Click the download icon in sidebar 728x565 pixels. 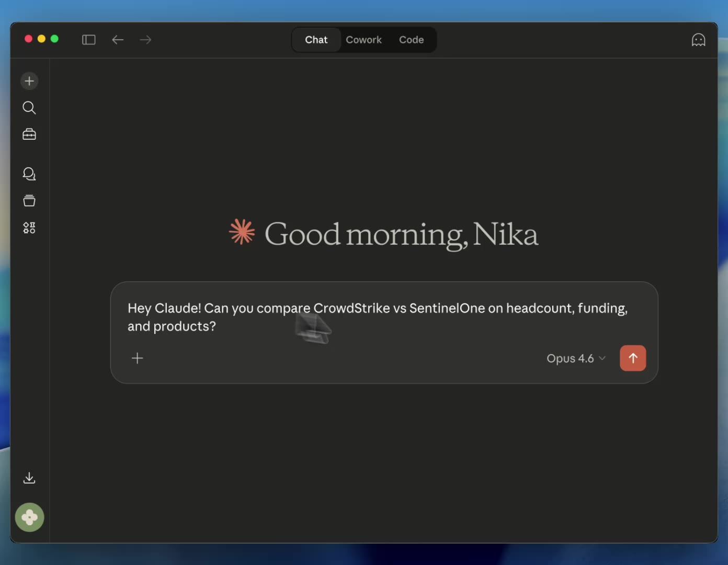tap(29, 478)
